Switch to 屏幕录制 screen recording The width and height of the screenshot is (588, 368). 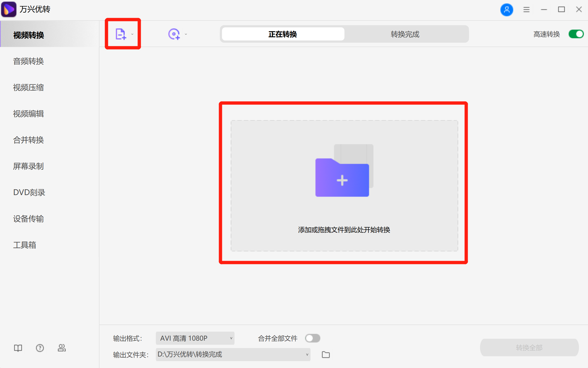28,166
